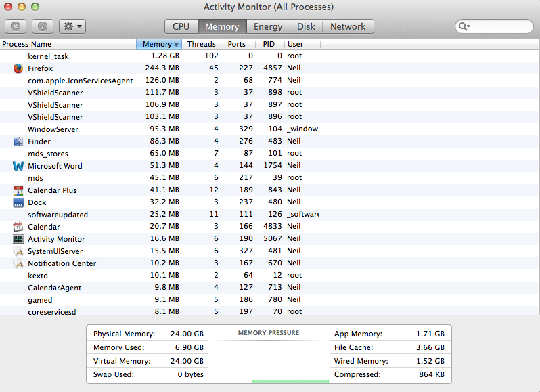The image size is (540, 392).
Task: Select the com.apple.IconServicesAgent process
Action: [x=269, y=81]
